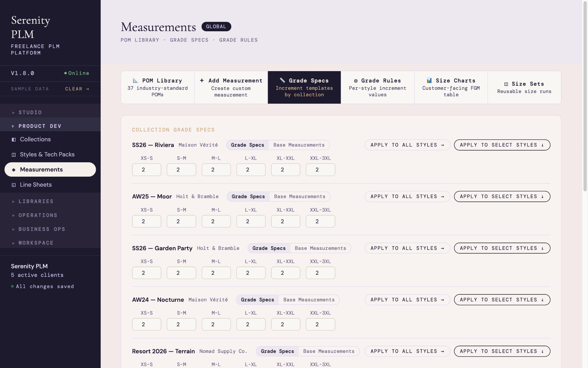This screenshot has width=588, height=368.
Task: Collapse the Product Dev sidebar section
Action: pos(50,126)
